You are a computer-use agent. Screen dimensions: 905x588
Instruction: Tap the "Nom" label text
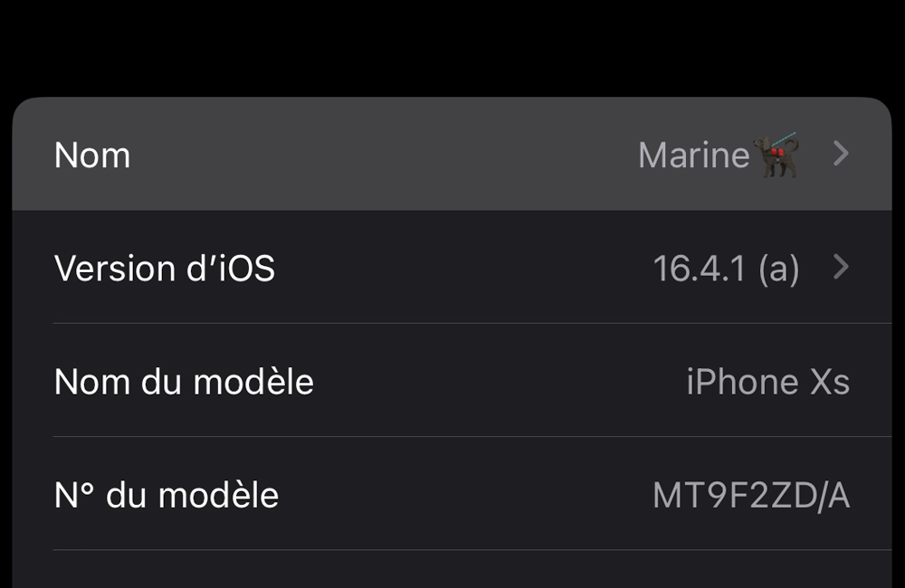pyautogui.click(x=92, y=156)
